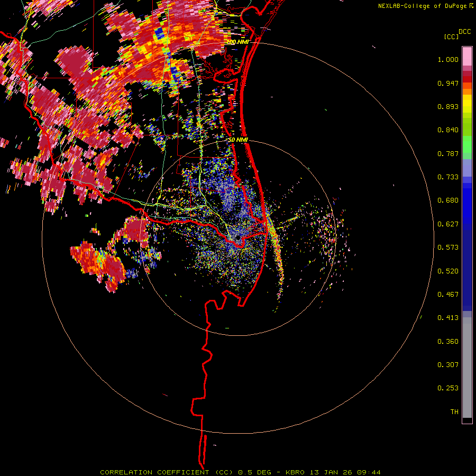Select the 0.307 scale value

coord(448,365)
